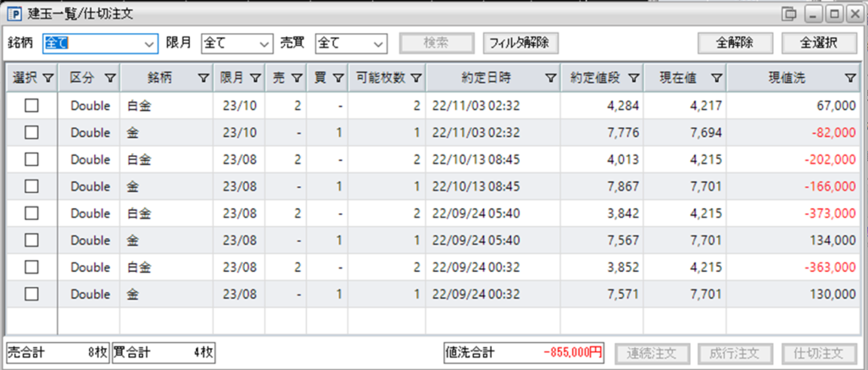Viewport: 868px width, 370px height.
Task: Select checkbox of 白金 row dated 22/10/13 08:45
Action: 31,159
